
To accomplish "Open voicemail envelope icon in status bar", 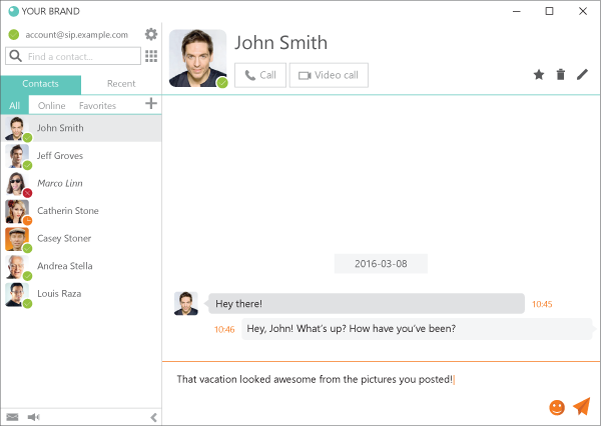I will [12, 417].
